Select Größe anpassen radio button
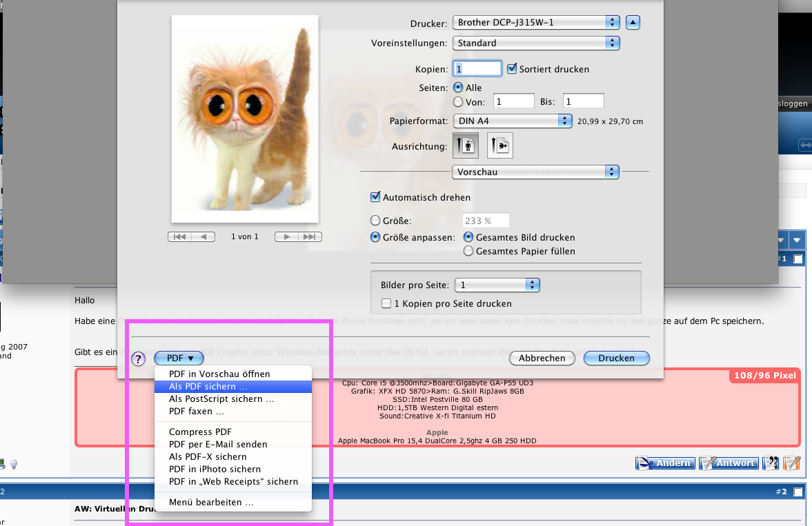This screenshot has height=526, width=812. (x=375, y=237)
